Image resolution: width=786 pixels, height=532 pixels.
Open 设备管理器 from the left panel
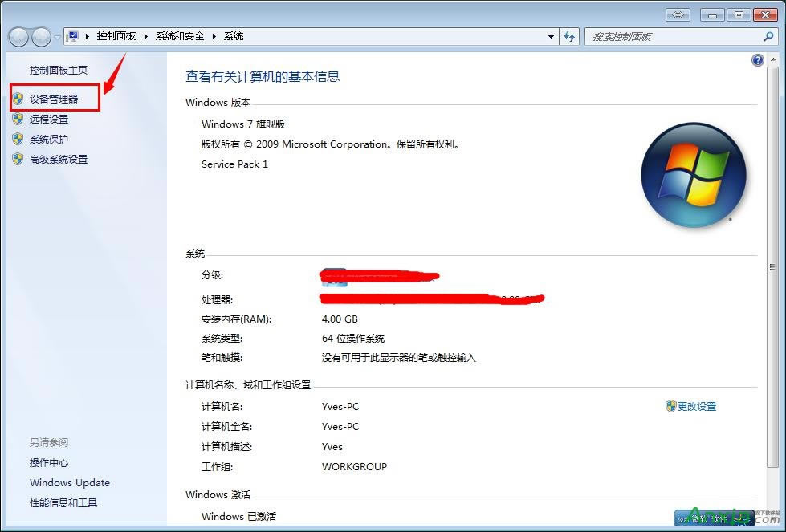54,99
